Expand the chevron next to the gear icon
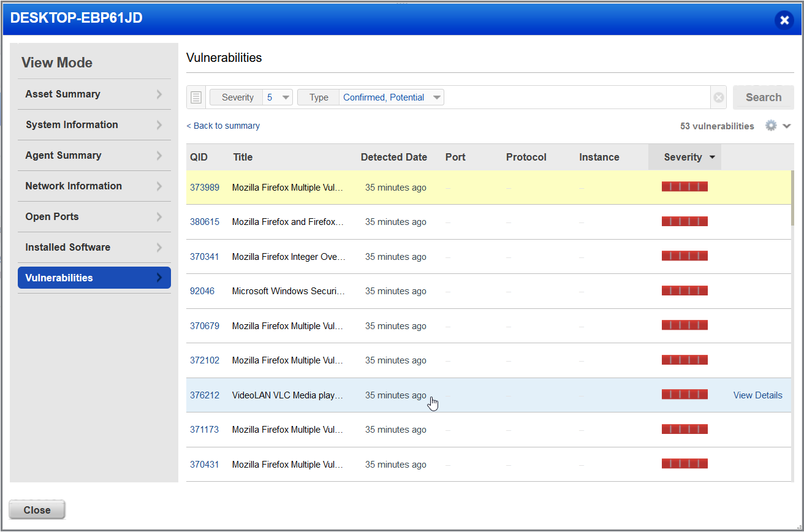 [787, 125]
